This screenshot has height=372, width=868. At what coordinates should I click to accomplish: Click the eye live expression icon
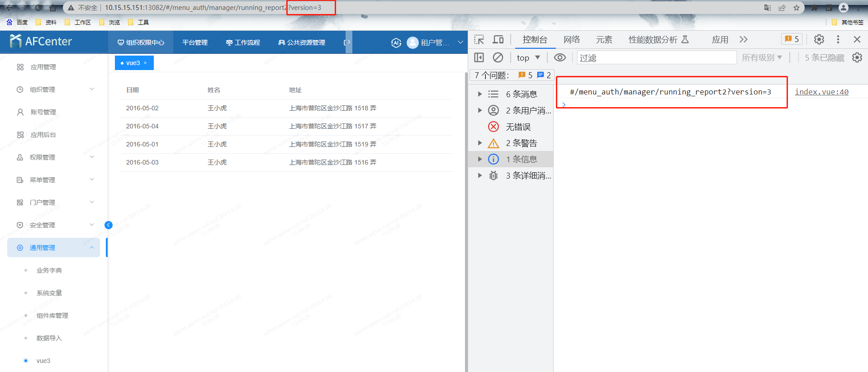coord(560,57)
